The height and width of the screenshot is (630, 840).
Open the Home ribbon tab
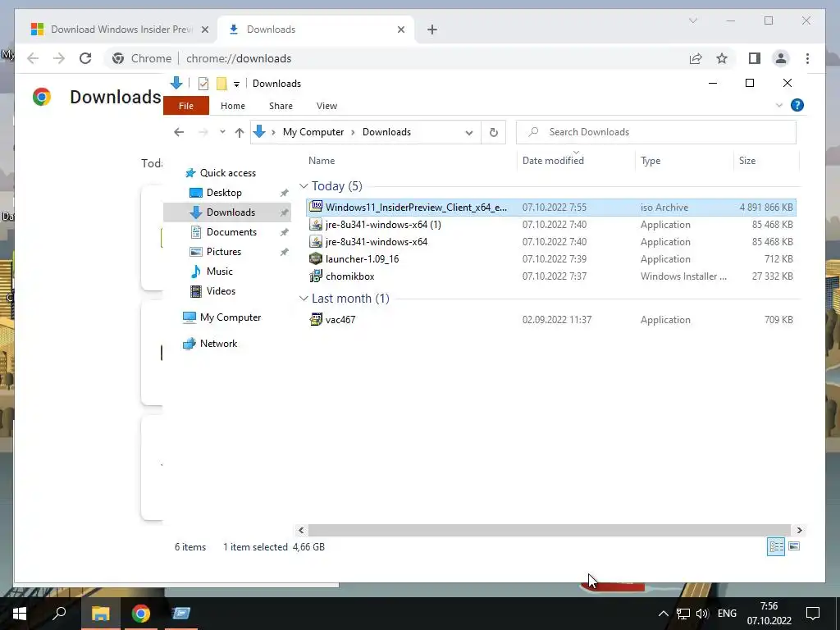[232, 106]
